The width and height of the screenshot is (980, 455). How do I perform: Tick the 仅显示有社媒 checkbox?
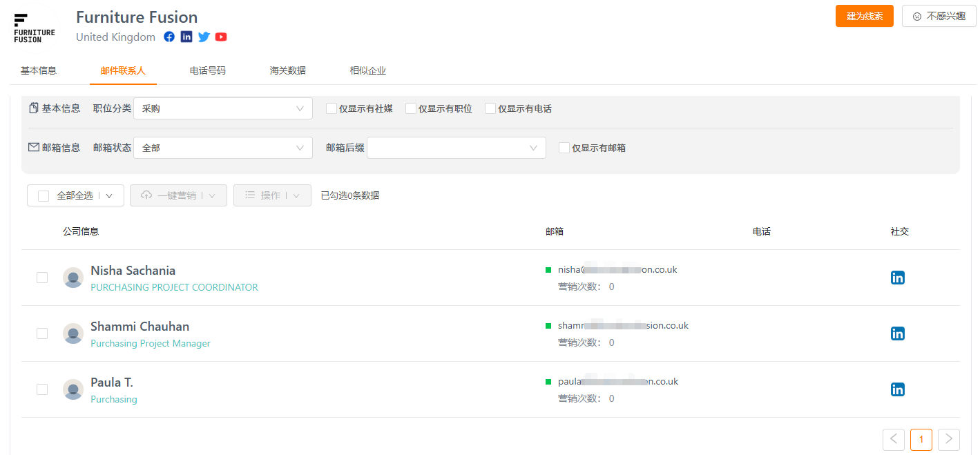click(x=332, y=108)
